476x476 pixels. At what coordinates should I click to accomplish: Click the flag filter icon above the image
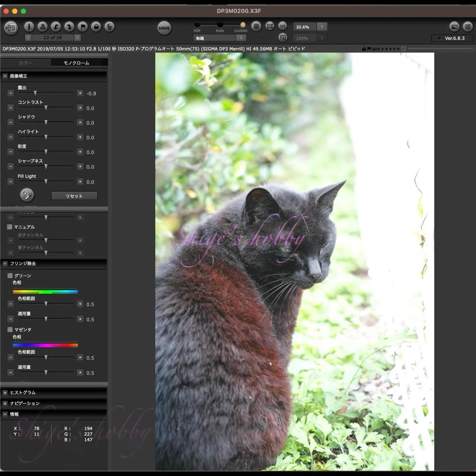369,49
